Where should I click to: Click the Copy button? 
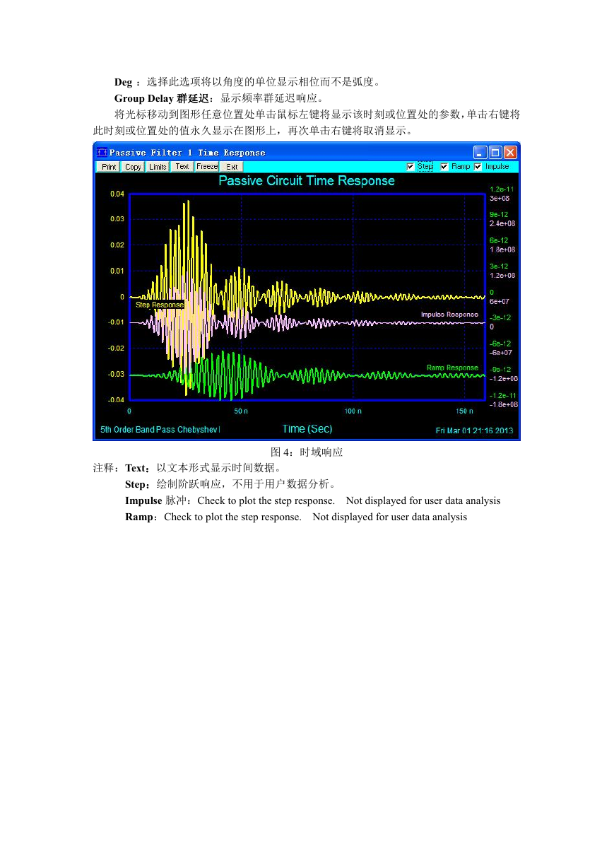[133, 167]
